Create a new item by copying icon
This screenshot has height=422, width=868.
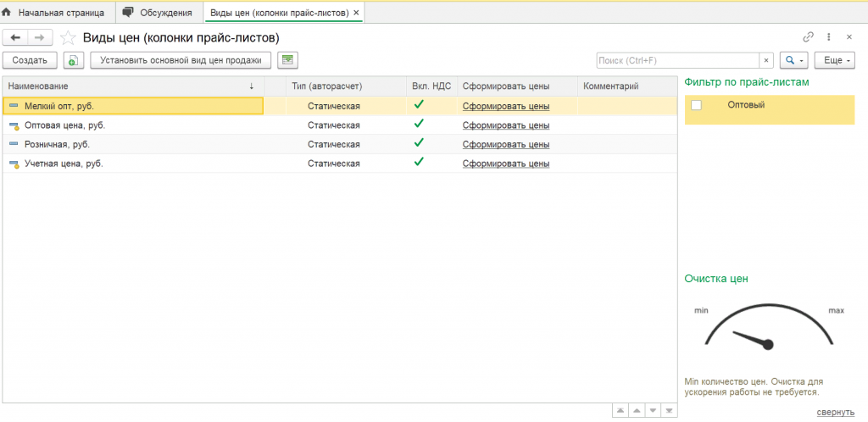pos(73,60)
